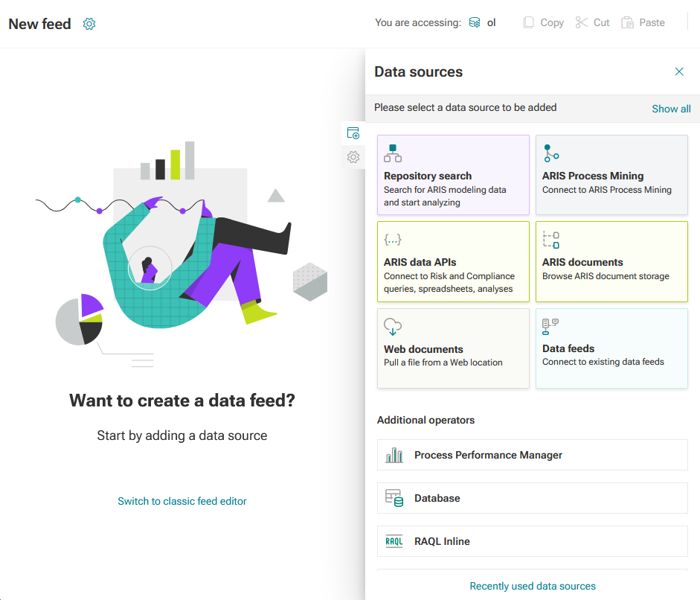700x600 pixels.
Task: Click the Copy toolbar button
Action: coord(543,22)
